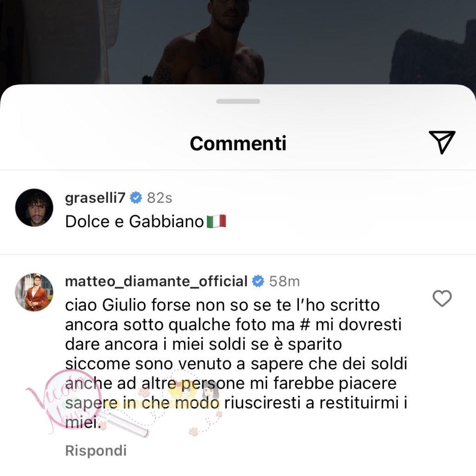
Task: Tap the cartoon characters watermark sticker
Action: [x=194, y=391]
